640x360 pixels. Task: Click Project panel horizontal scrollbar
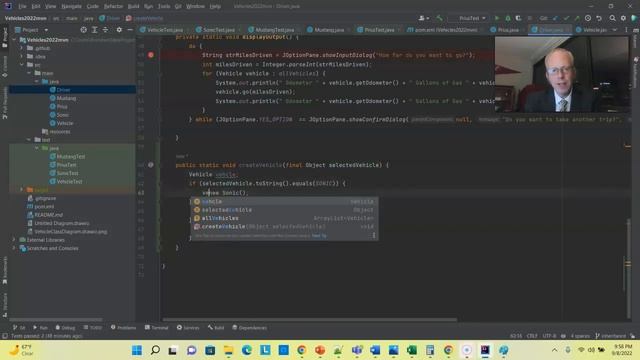56,320
